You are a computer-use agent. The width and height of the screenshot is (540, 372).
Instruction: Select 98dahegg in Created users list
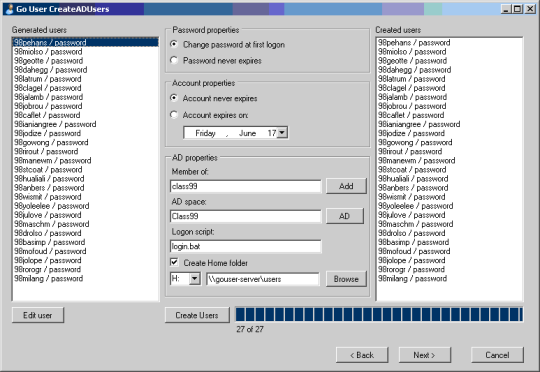pyautogui.click(x=449, y=70)
